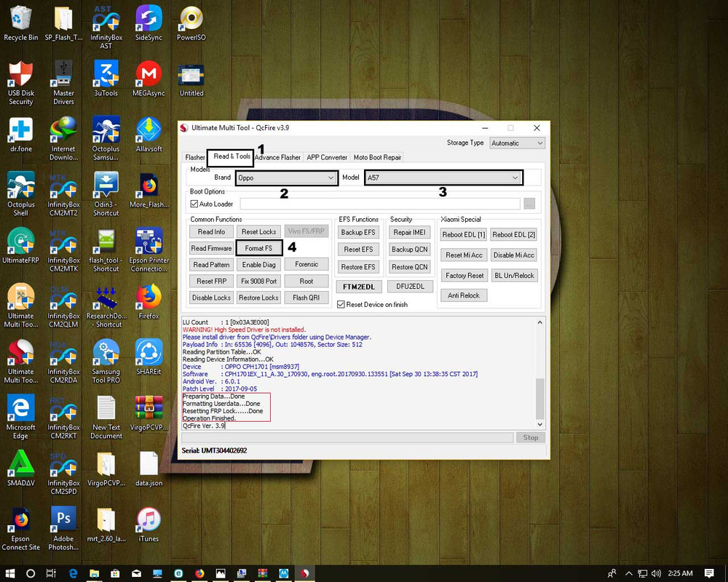The image size is (728, 582).
Task: Click the operation progress bar
Action: click(347, 437)
